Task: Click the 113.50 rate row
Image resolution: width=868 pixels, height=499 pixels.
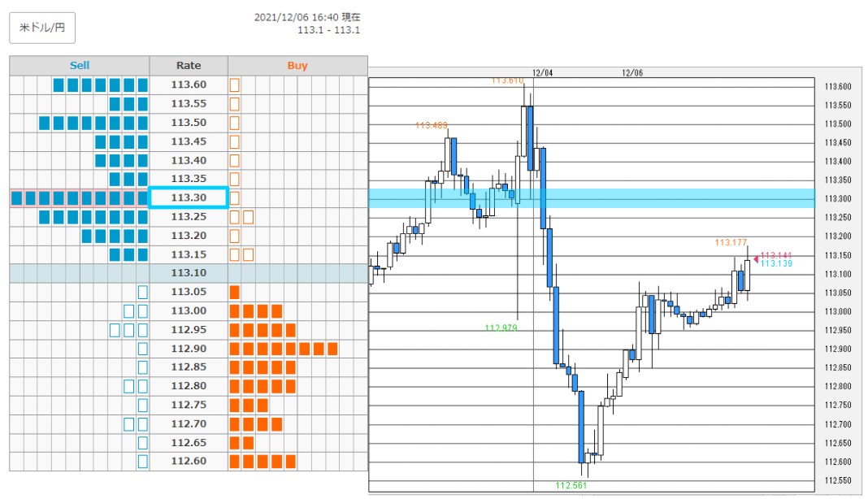Action: [x=189, y=123]
